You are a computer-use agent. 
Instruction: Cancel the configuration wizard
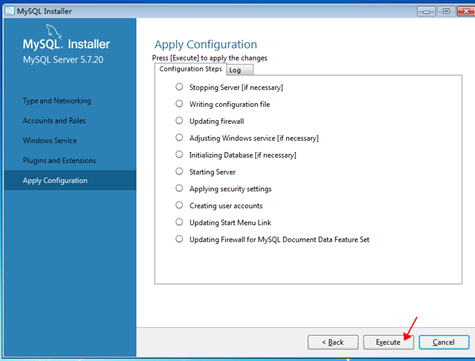tap(444, 342)
